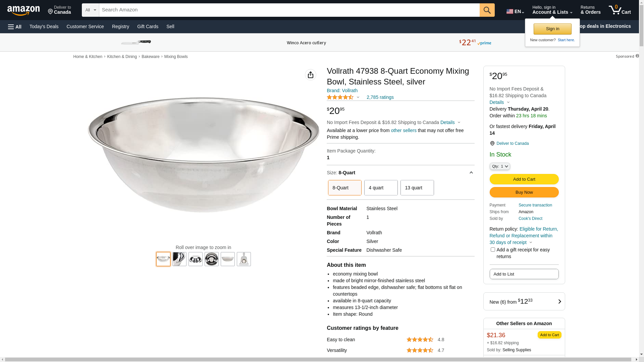Screen dimensions: 644x362
Task: Click the arrow next to New (6) from $12.33
Action: (x=559, y=301)
